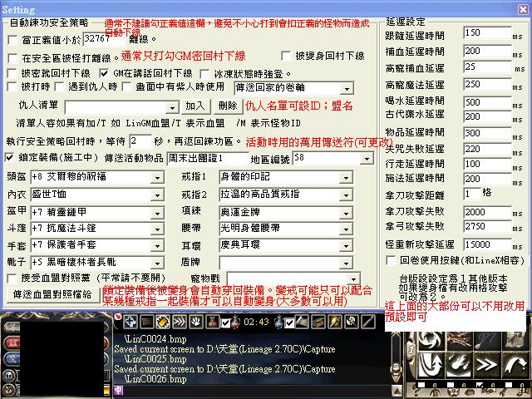Open the 頭盔 helmet dropdown
532x399 pixels.
coord(157,177)
